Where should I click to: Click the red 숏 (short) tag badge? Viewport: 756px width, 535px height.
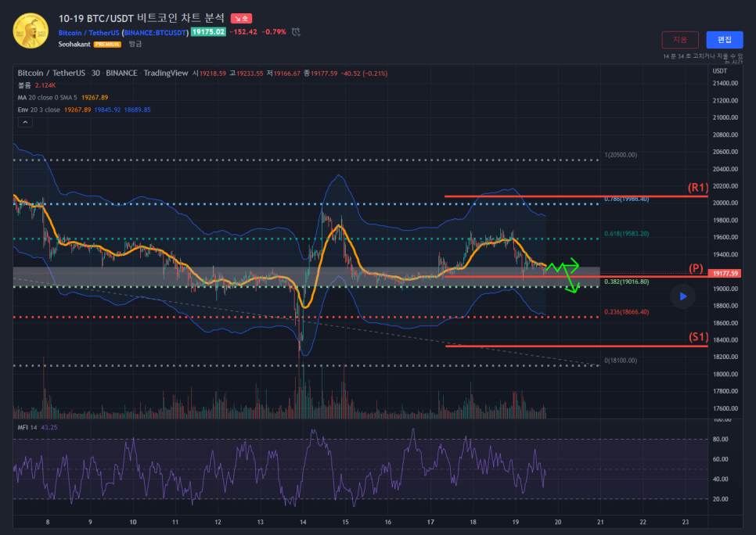[x=241, y=18]
